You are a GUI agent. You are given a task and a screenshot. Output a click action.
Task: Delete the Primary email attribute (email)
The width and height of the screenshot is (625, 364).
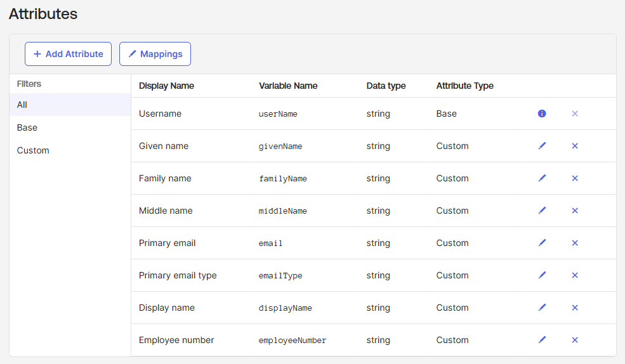575,243
